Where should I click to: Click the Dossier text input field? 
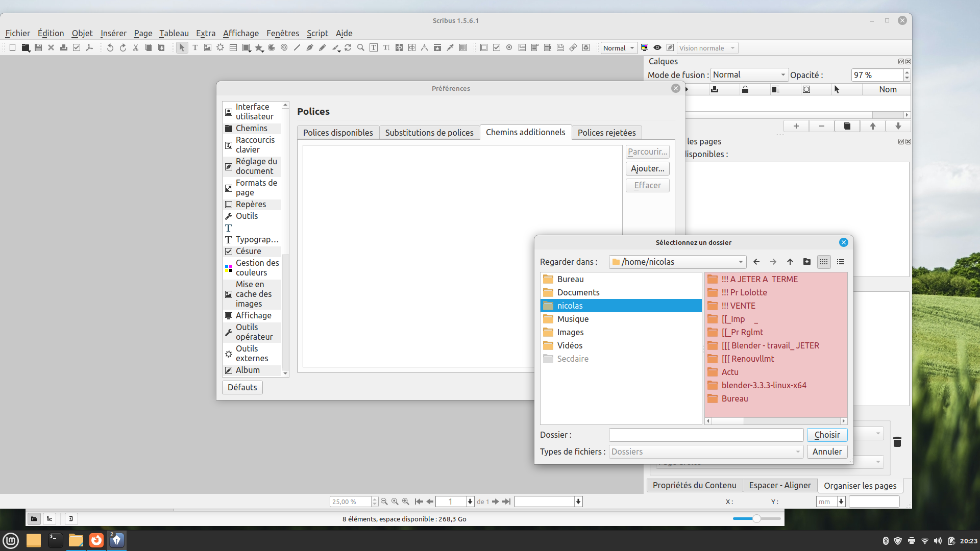click(706, 435)
